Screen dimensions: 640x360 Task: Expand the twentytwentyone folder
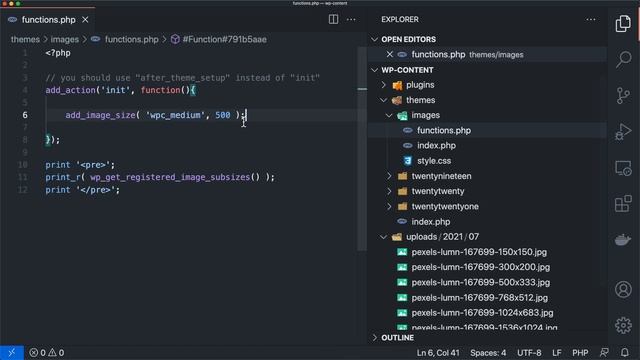tap(389, 207)
